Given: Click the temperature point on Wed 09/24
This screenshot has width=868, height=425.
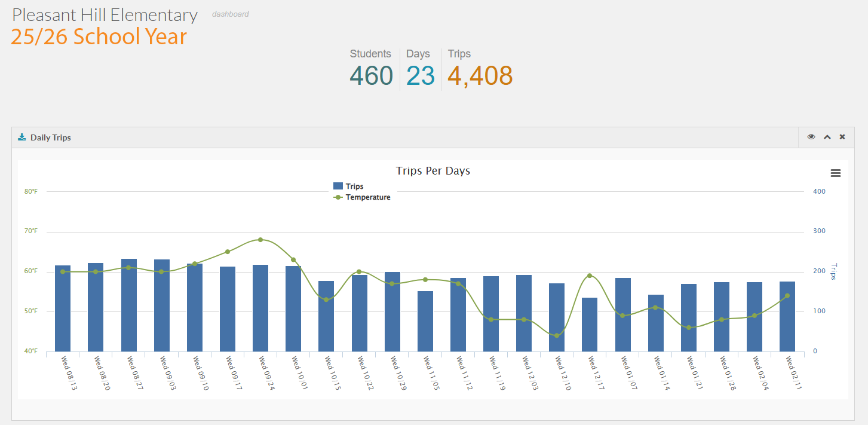Looking at the screenshot, I should pyautogui.click(x=260, y=240).
